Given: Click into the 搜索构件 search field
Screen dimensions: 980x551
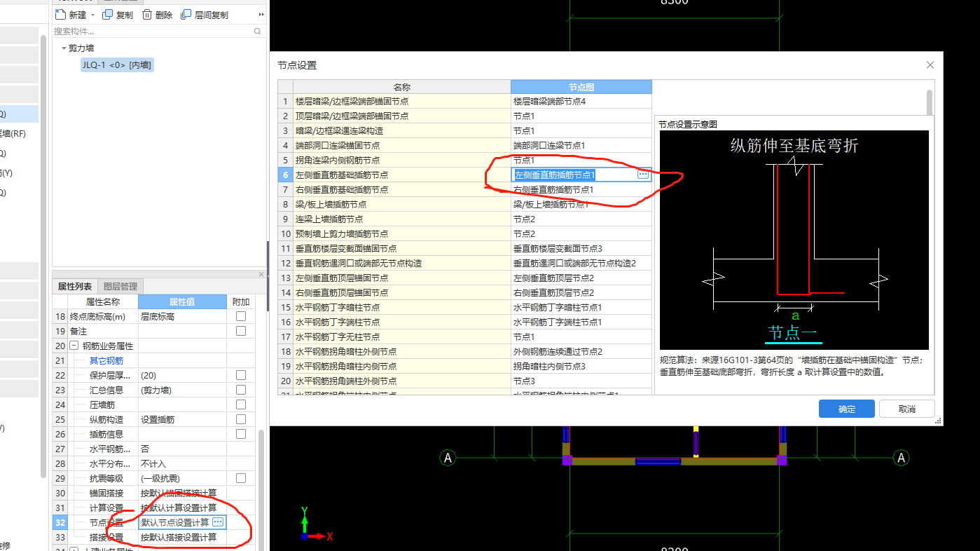Looking at the screenshot, I should pyautogui.click(x=153, y=32).
